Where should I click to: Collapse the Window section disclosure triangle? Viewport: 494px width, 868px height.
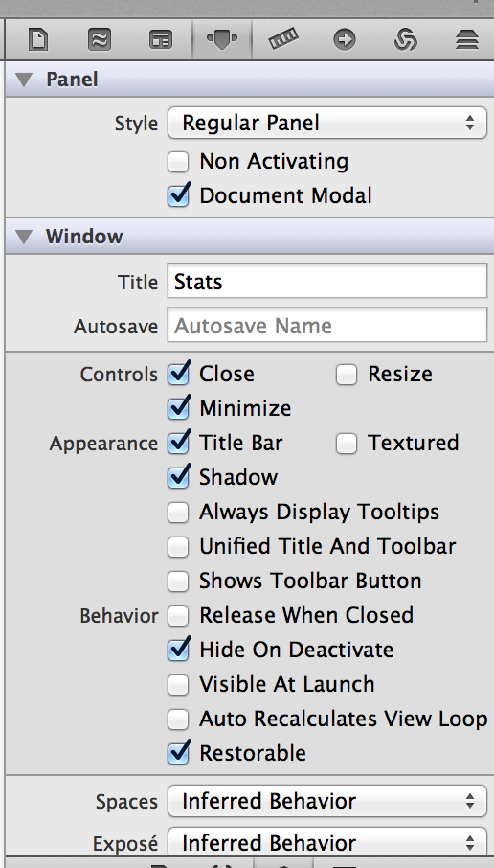pos(24,237)
